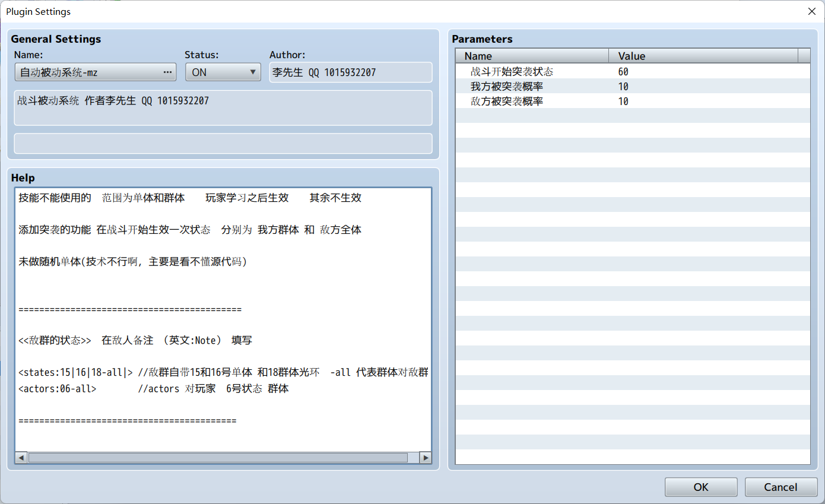Select the Author field 李先生 QQ 1015932207
825x504 pixels.
[351, 72]
